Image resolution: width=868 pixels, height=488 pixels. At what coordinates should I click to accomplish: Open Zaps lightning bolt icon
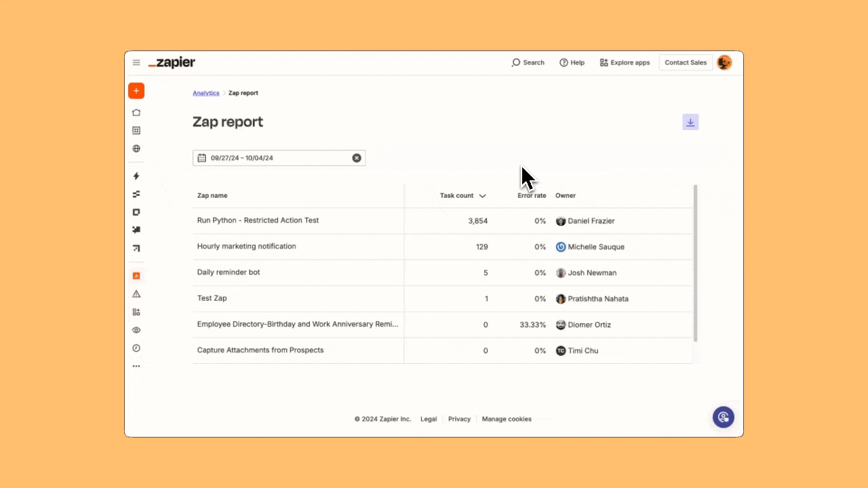(136, 176)
